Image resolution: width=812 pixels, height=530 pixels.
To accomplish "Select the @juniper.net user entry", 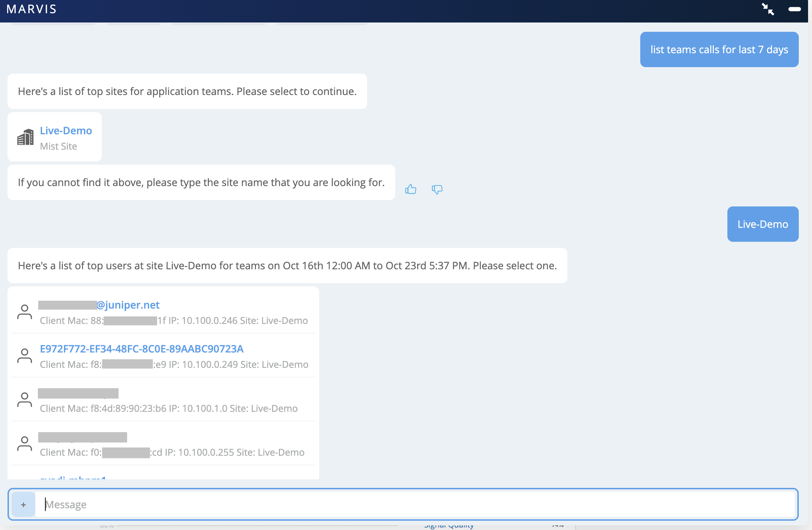I will [x=128, y=305].
